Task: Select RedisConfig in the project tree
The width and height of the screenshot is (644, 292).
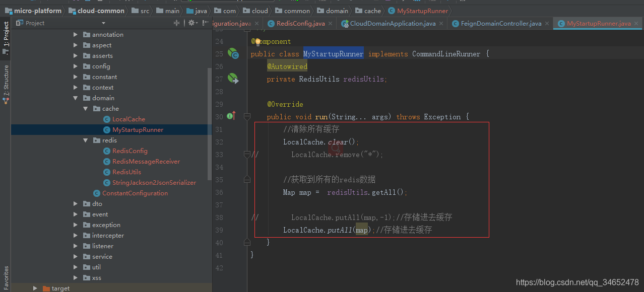Action: coord(130,151)
